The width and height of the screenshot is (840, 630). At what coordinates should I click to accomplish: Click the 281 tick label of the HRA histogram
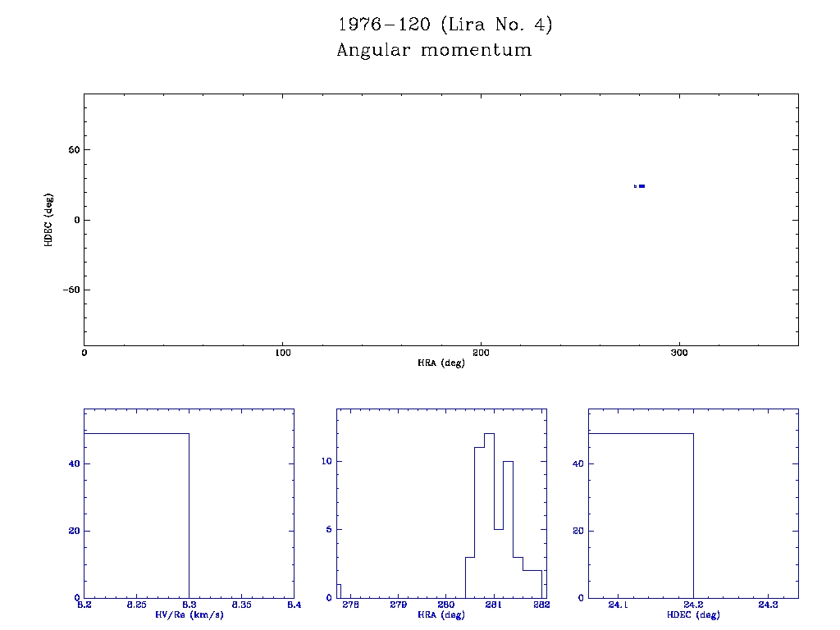(x=494, y=605)
